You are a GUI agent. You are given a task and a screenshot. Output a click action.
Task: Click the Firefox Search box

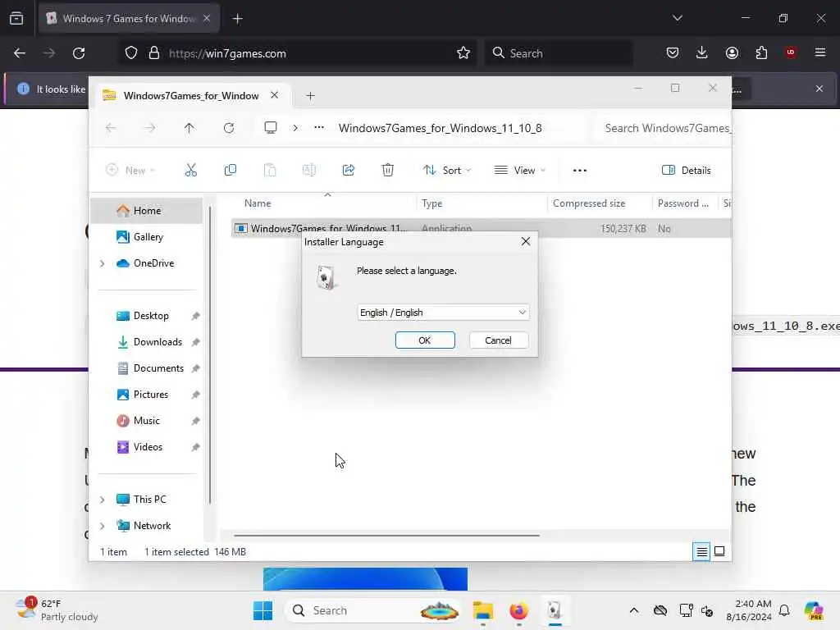coord(558,53)
